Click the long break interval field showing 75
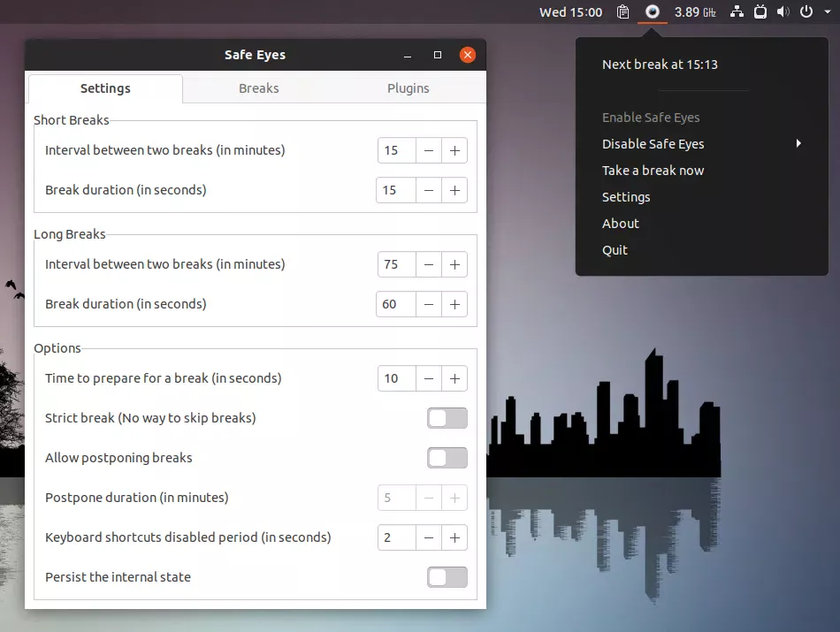Screen dimensions: 840x632 click(x=395, y=265)
